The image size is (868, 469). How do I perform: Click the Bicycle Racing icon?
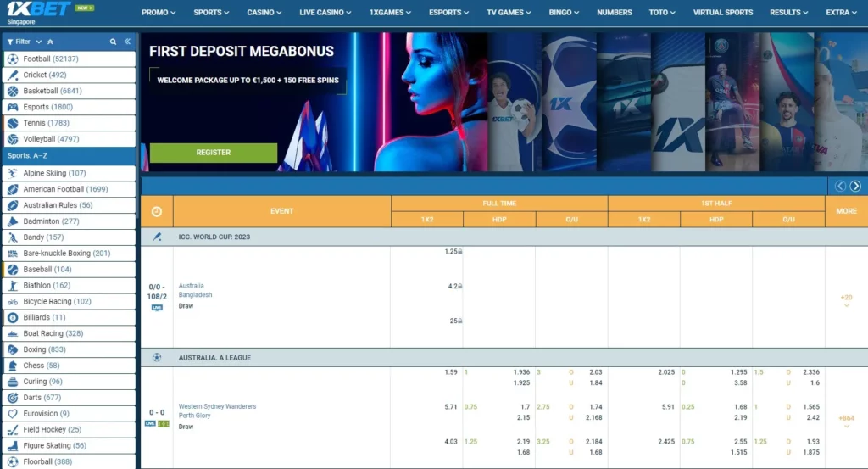pyautogui.click(x=13, y=301)
